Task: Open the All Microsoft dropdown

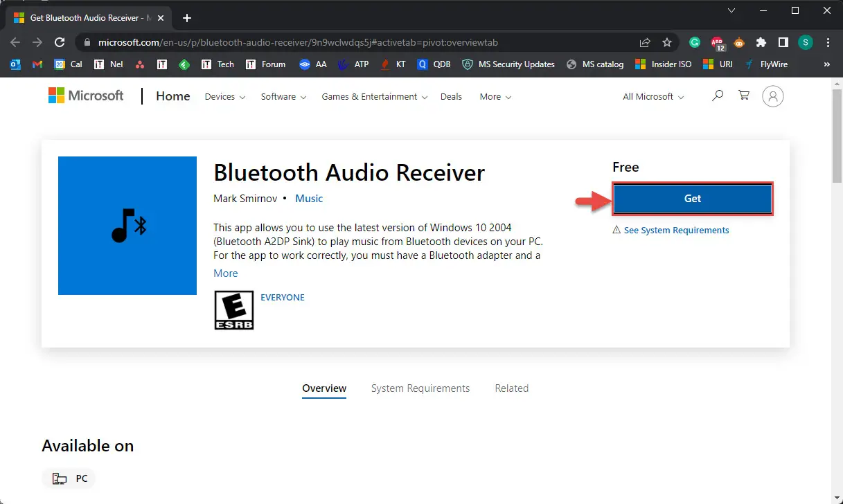Action: point(648,97)
